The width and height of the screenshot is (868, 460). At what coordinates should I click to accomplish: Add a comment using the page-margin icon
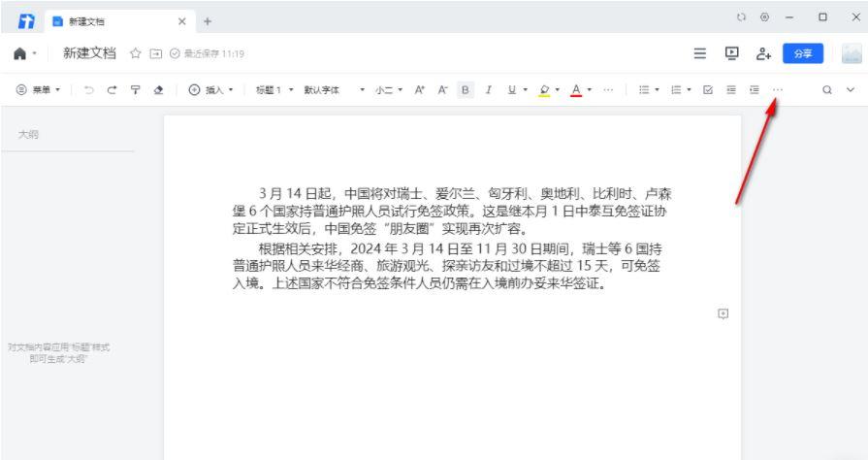pyautogui.click(x=723, y=313)
